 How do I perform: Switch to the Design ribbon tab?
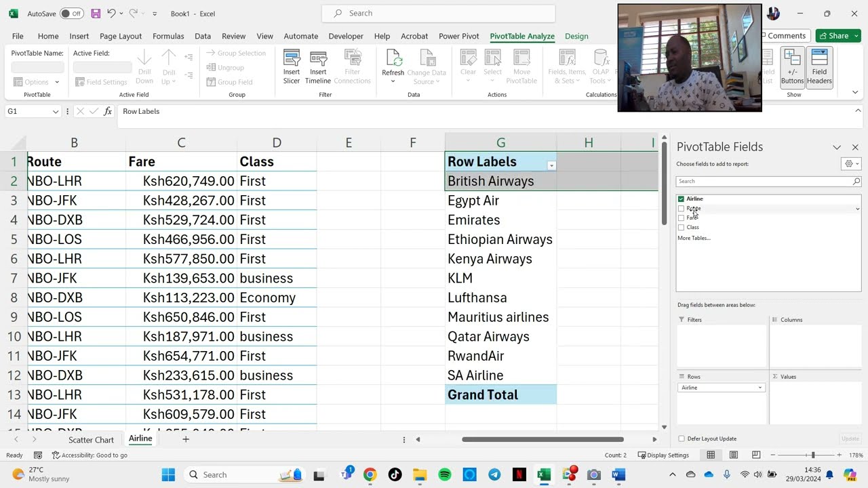click(x=576, y=36)
